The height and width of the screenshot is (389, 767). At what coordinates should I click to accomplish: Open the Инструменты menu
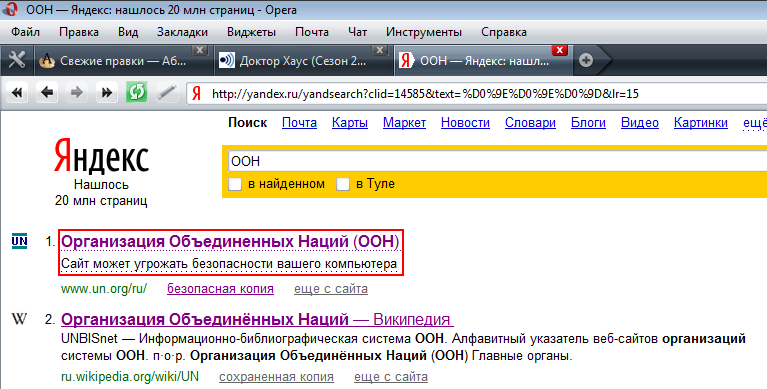click(424, 32)
